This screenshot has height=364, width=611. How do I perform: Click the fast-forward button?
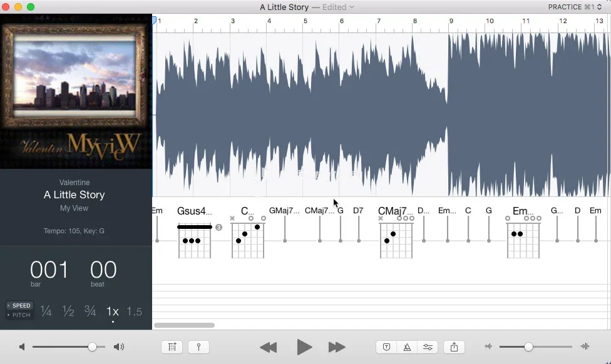point(337,347)
